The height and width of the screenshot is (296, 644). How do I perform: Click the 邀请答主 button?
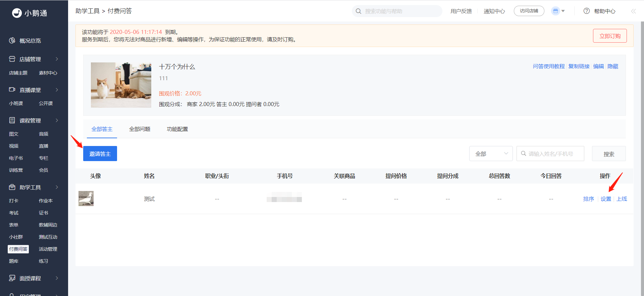pyautogui.click(x=100, y=153)
